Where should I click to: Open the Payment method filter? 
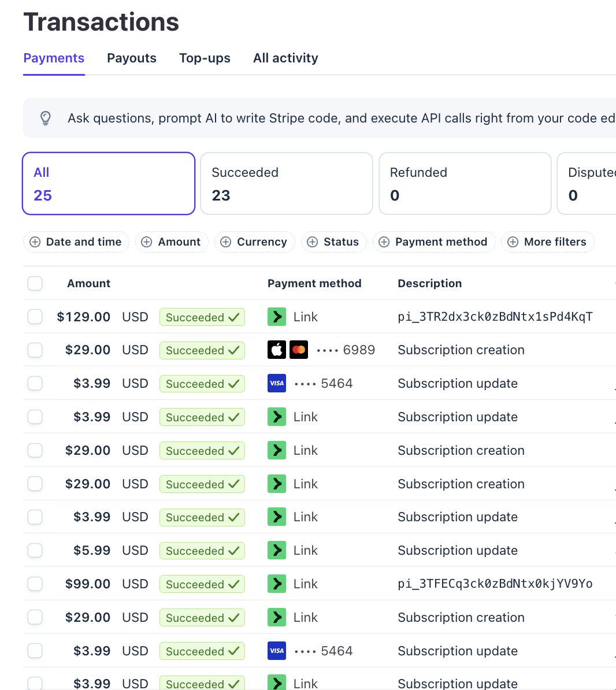(x=434, y=242)
